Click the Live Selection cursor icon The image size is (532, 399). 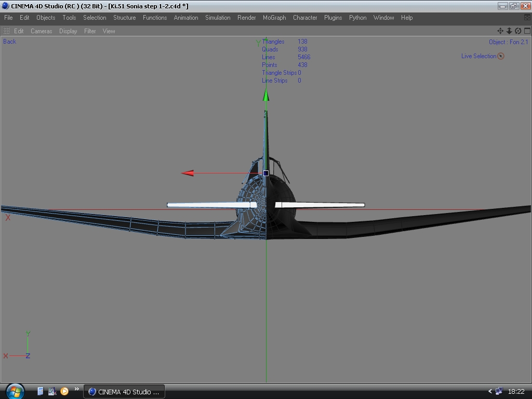coord(501,56)
